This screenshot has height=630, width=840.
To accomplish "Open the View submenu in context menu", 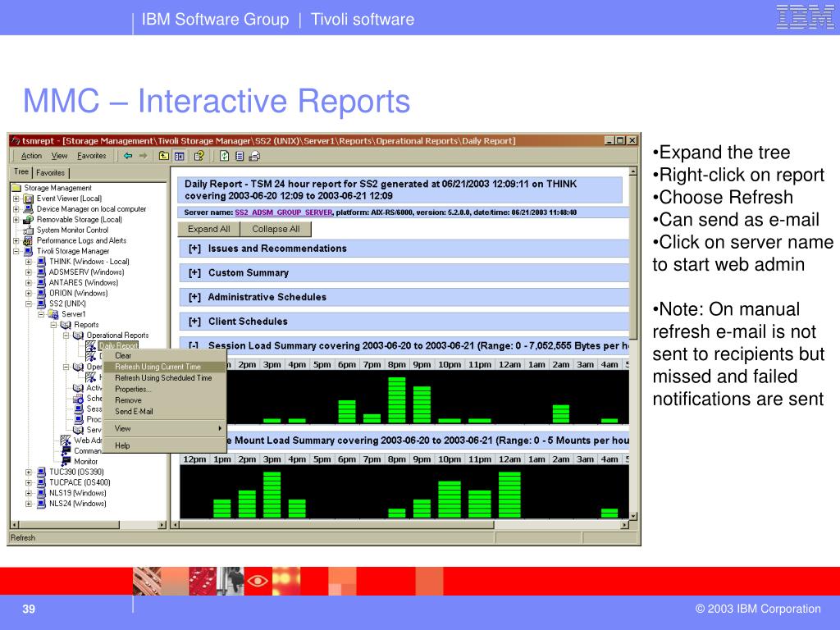I will click(163, 428).
